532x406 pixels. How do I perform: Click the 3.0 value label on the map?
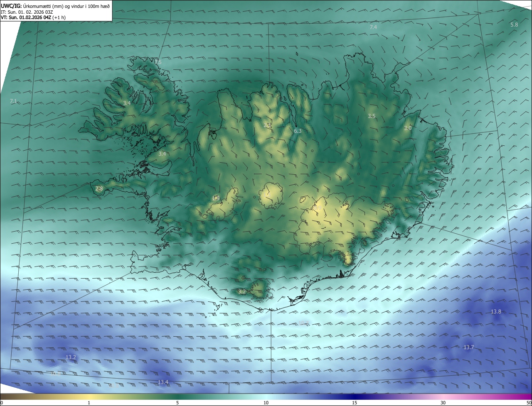coord(408,128)
